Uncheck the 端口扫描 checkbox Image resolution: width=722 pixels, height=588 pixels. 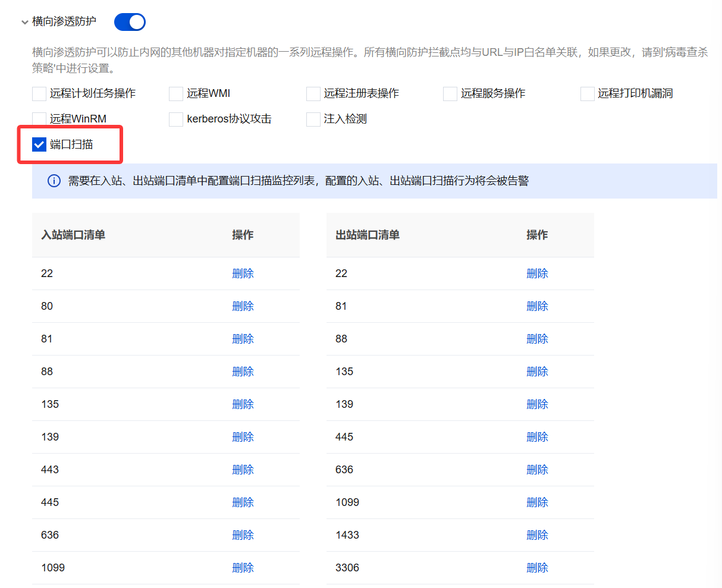pyautogui.click(x=39, y=144)
